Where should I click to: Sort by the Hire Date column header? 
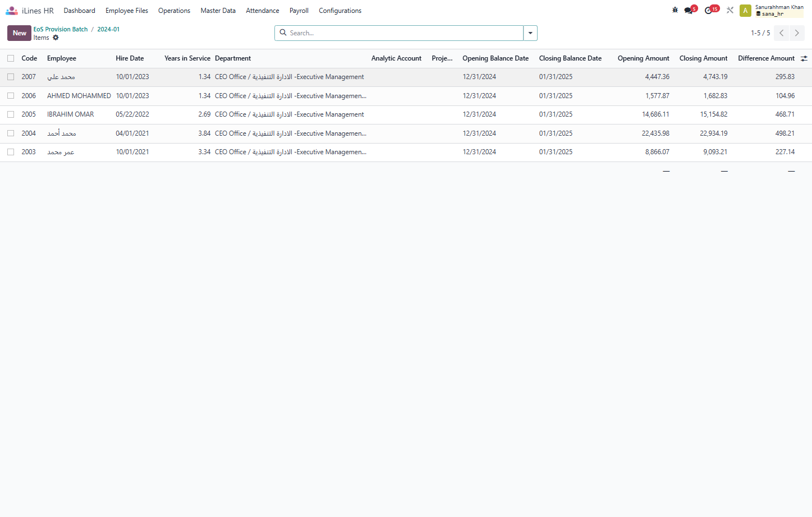(x=130, y=58)
